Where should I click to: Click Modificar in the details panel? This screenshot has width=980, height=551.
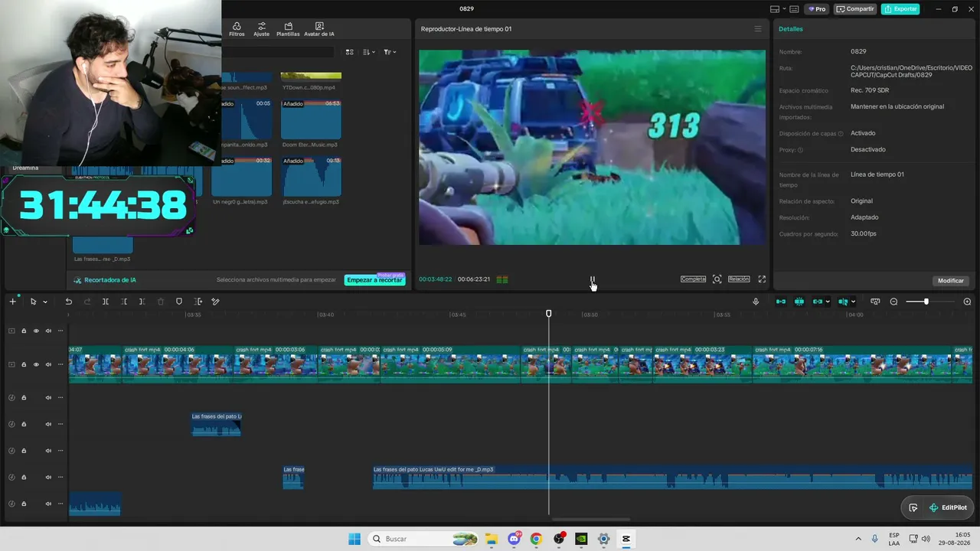951,281
